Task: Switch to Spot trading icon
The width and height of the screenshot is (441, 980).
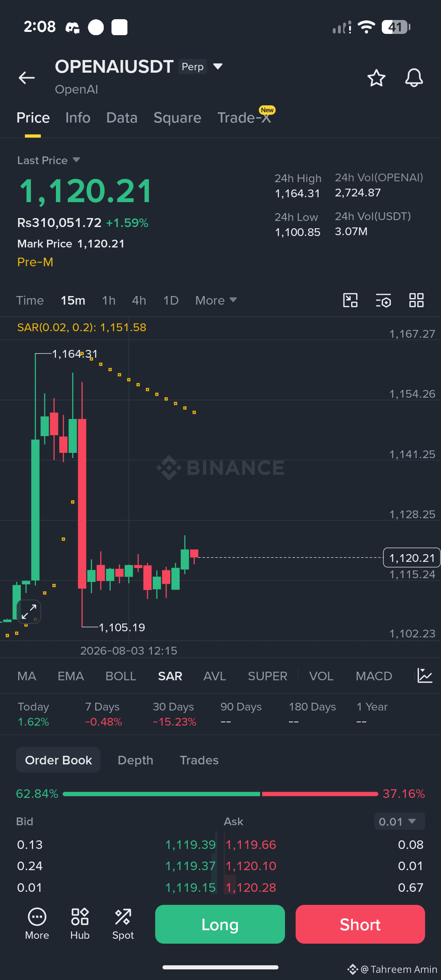Action: (123, 924)
